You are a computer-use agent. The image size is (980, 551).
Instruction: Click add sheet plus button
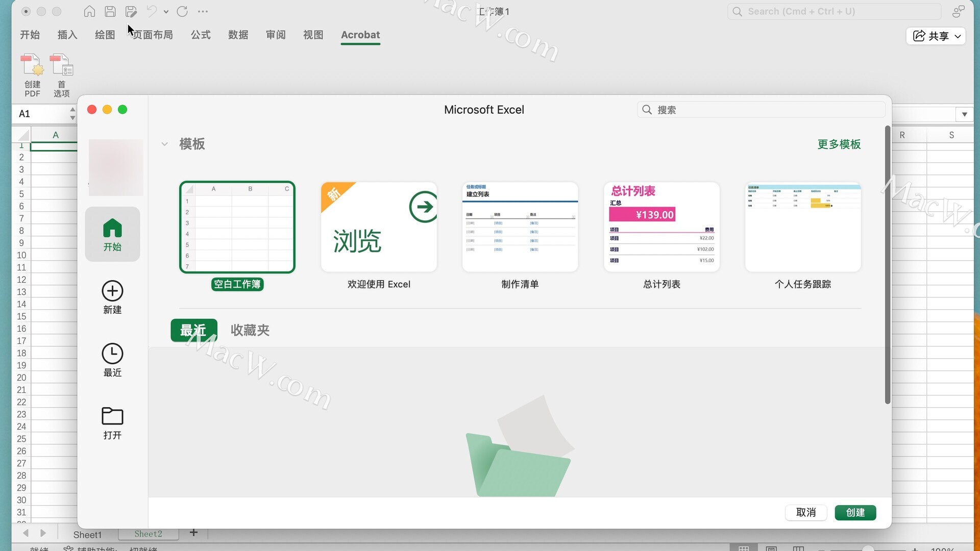click(x=193, y=533)
